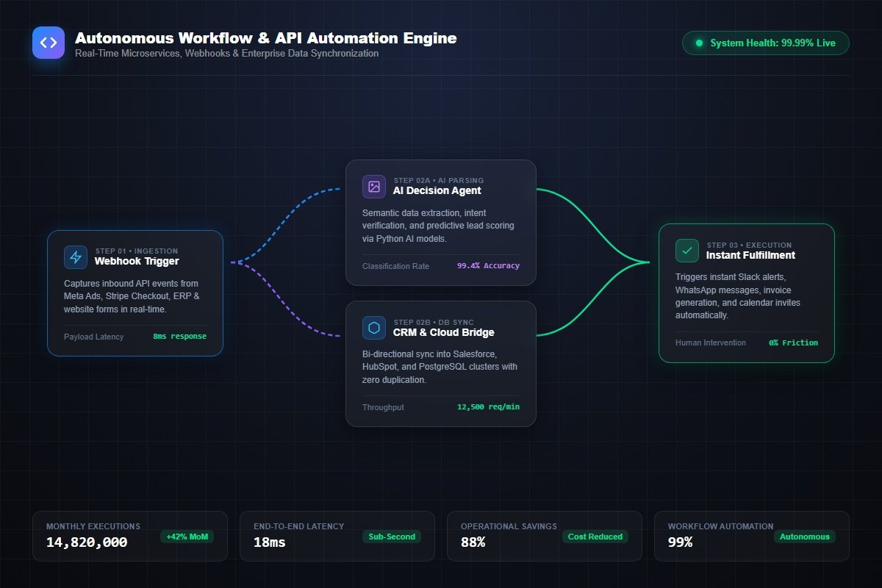Select the AI Decision Agent heading
The width and height of the screenshot is (882, 588).
(437, 190)
